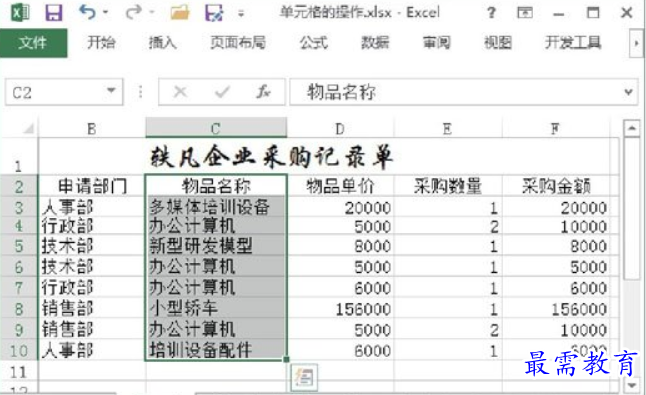Click 人事部 in row 3
The height and width of the screenshot is (395, 646).
(x=92, y=207)
